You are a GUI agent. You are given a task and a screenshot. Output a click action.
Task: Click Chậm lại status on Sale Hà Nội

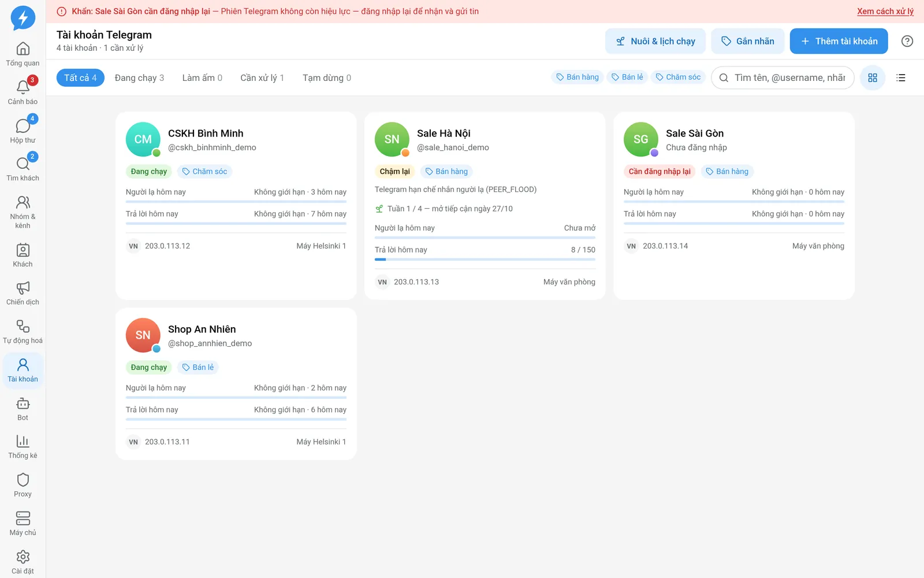[x=395, y=171]
